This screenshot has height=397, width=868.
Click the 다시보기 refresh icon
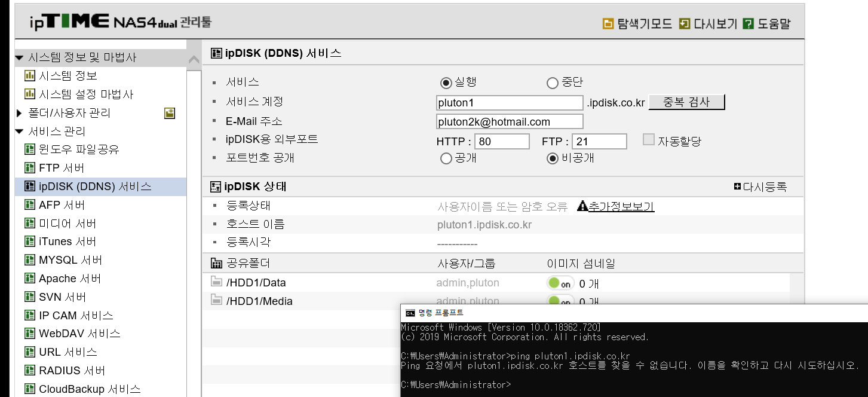[685, 24]
